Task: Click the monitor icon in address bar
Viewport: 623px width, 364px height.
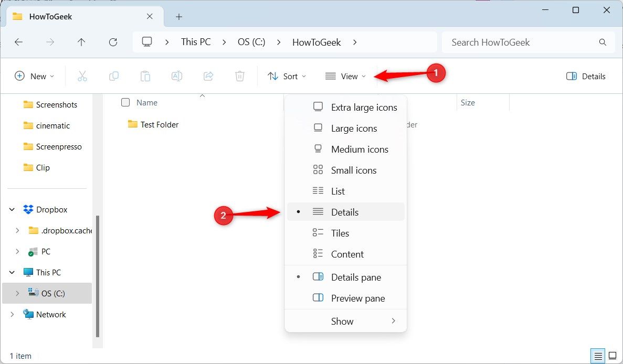Action: 147,41
